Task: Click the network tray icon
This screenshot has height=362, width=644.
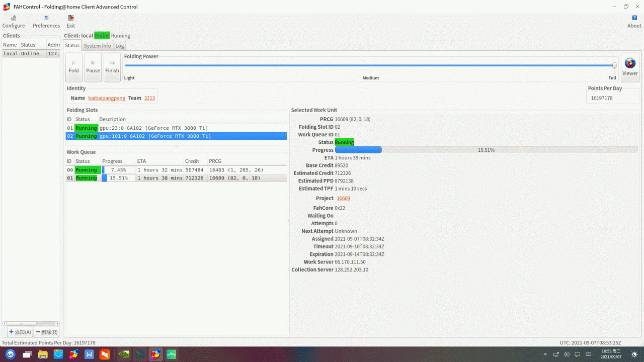Action: (x=556, y=354)
